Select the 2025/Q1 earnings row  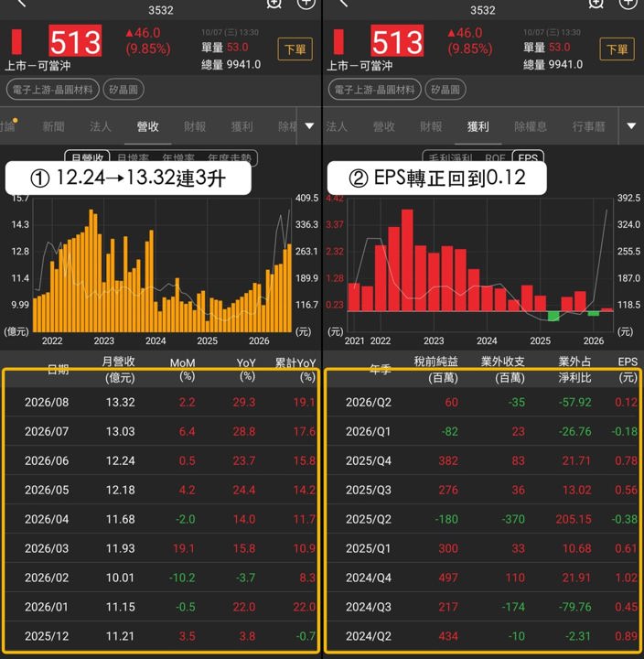click(x=483, y=548)
